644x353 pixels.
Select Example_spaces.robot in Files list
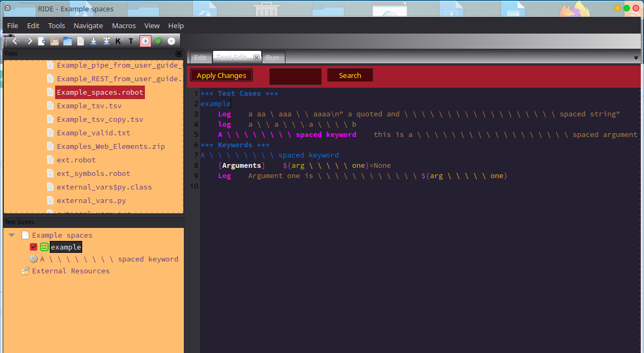100,92
